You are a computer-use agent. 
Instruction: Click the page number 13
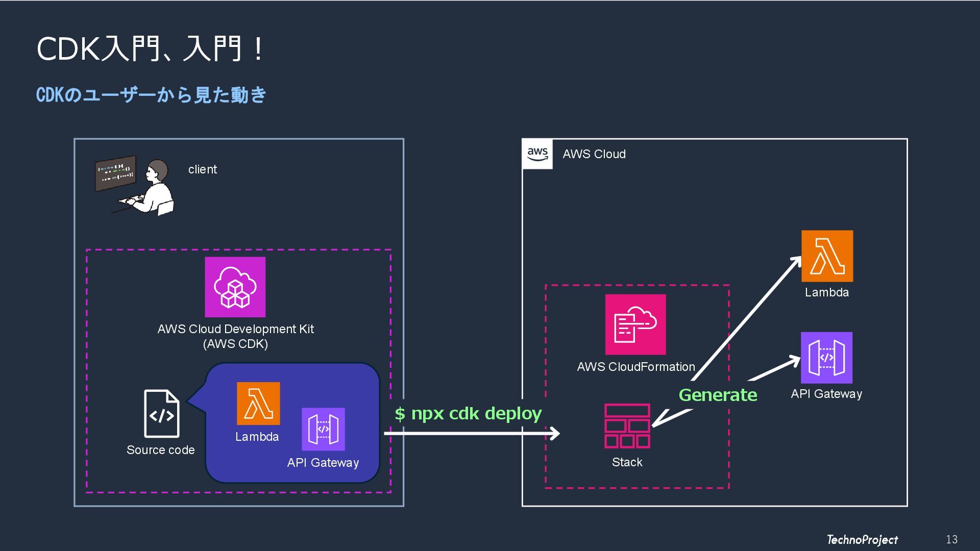951,539
